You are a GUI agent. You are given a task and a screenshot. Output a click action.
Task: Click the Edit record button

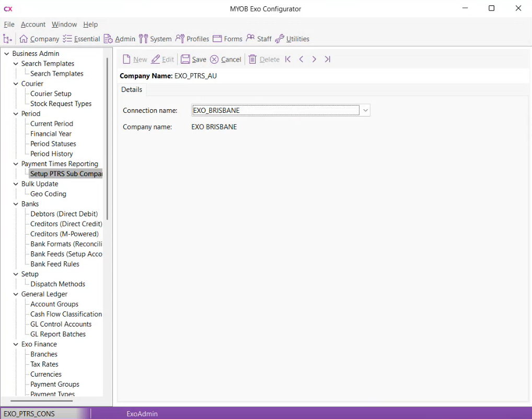coord(163,60)
